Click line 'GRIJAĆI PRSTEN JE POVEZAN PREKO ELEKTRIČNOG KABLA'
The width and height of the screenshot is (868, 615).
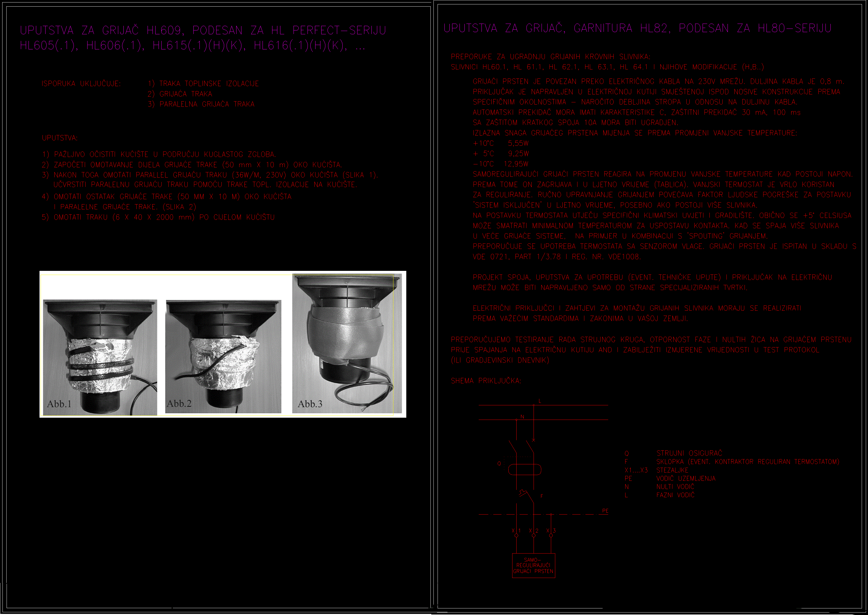tap(659, 82)
